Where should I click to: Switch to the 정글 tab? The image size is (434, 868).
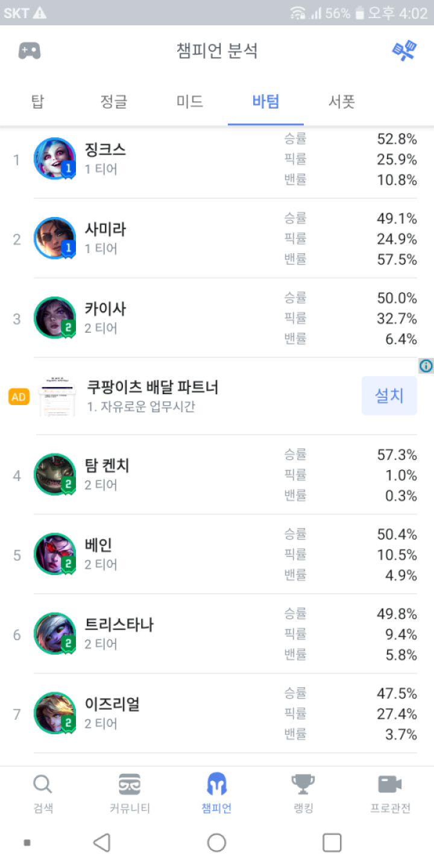click(x=113, y=101)
